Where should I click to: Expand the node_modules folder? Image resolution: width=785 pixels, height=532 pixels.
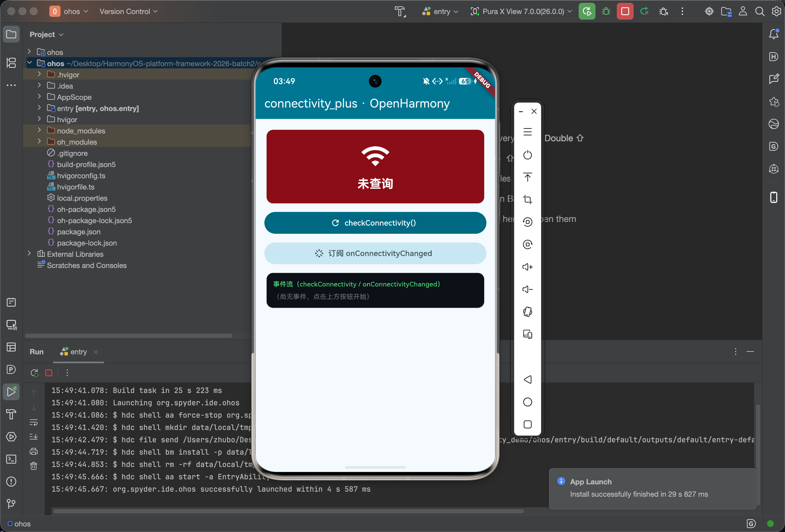coord(39,130)
